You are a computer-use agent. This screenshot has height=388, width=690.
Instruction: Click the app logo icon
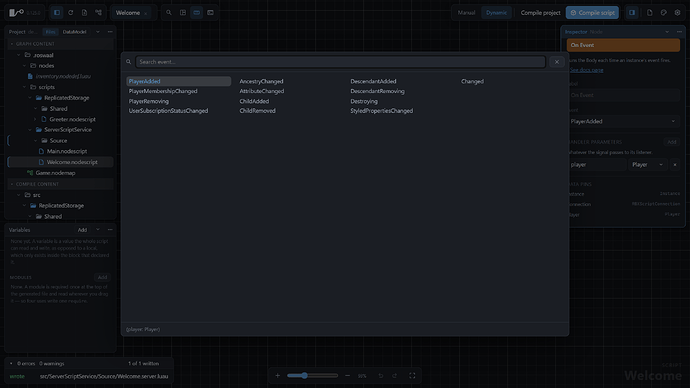16,13
